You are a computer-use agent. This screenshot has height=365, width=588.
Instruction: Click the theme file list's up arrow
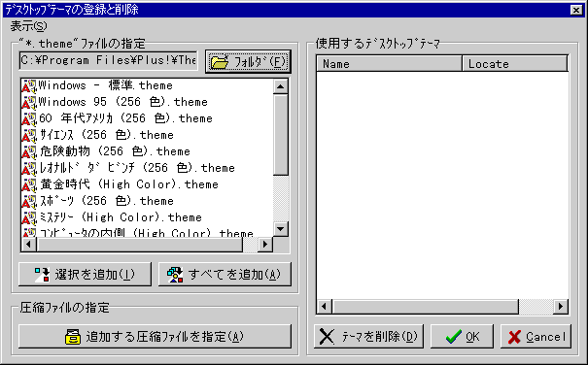pyautogui.click(x=281, y=86)
